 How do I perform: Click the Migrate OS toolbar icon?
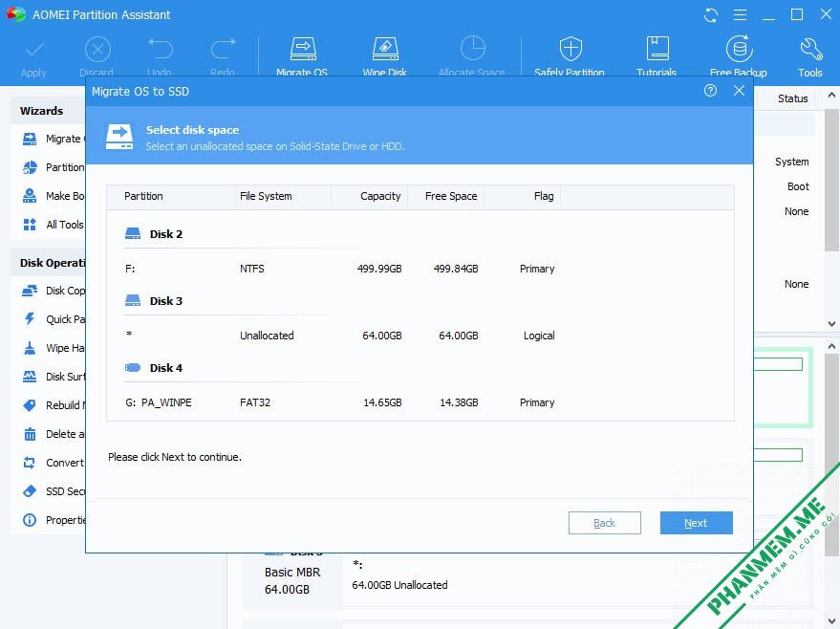pyautogui.click(x=303, y=49)
